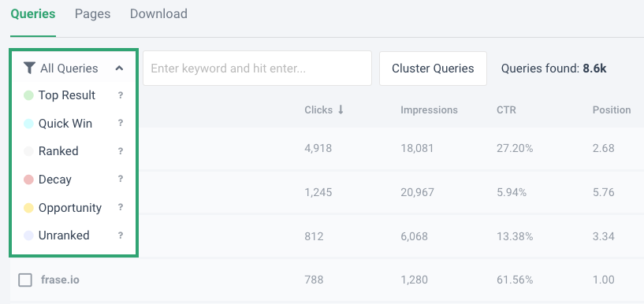Click help icon beside Quick Win
The width and height of the screenshot is (644, 304).
point(121,123)
